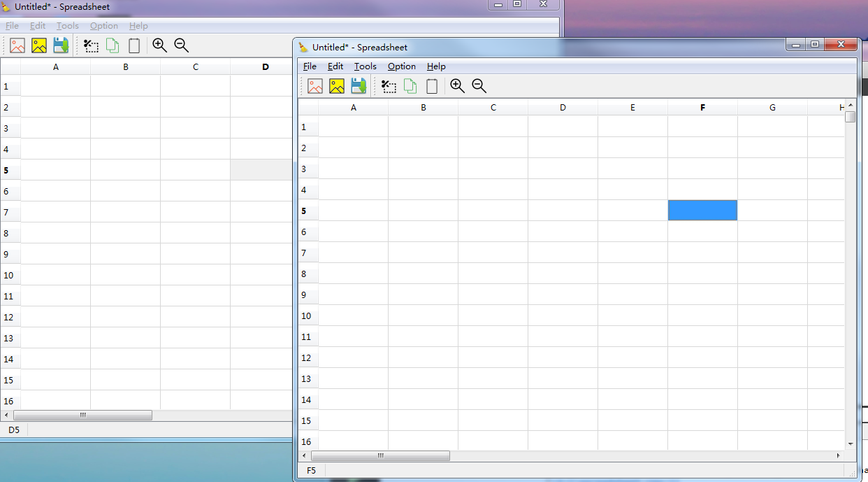
Task: Click horizontal scrollbar right arrow in front window
Action: (839, 455)
